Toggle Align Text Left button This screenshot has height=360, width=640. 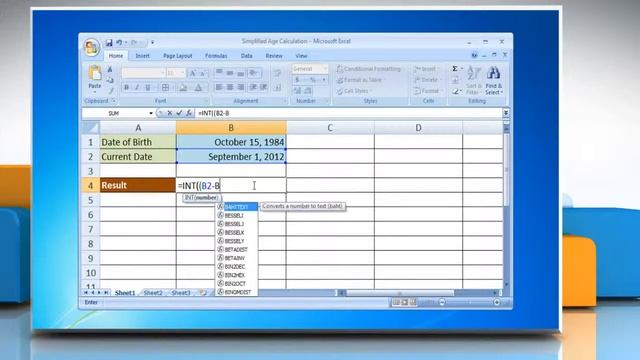point(219,87)
